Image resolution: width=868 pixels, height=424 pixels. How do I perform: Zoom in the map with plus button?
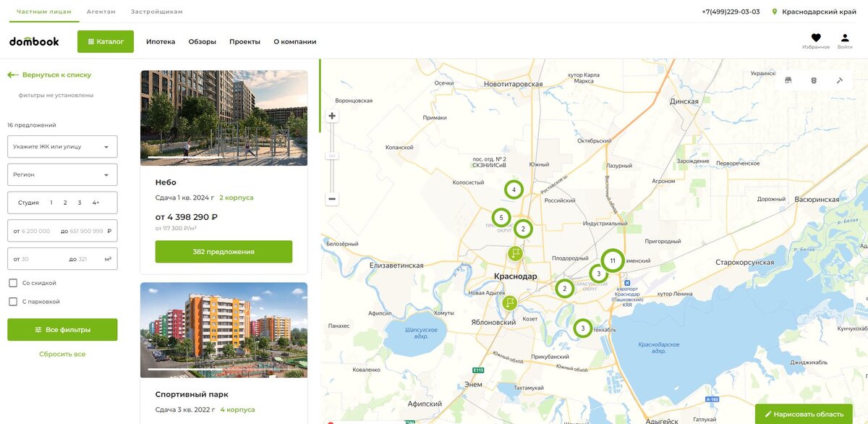click(x=332, y=116)
